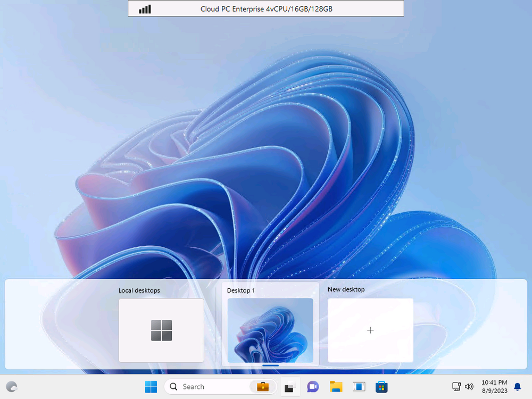The image size is (532, 399).
Task: Open File Explorer from the taskbar
Action: (336, 386)
